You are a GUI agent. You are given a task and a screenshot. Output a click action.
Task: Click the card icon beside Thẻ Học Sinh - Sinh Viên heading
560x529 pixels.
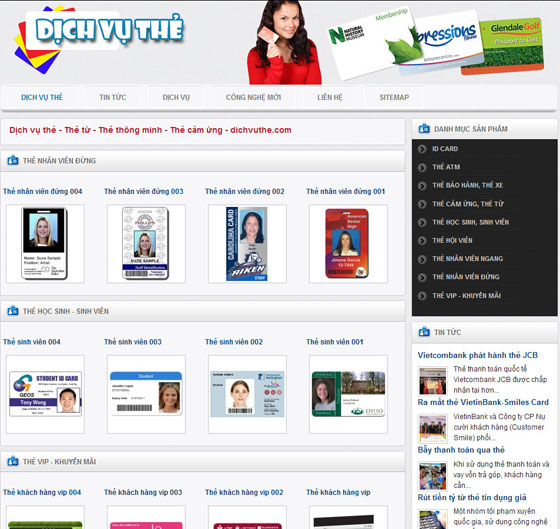point(13,311)
